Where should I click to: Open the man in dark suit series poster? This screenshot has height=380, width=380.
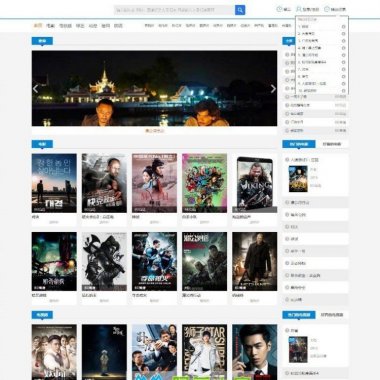tap(255, 352)
